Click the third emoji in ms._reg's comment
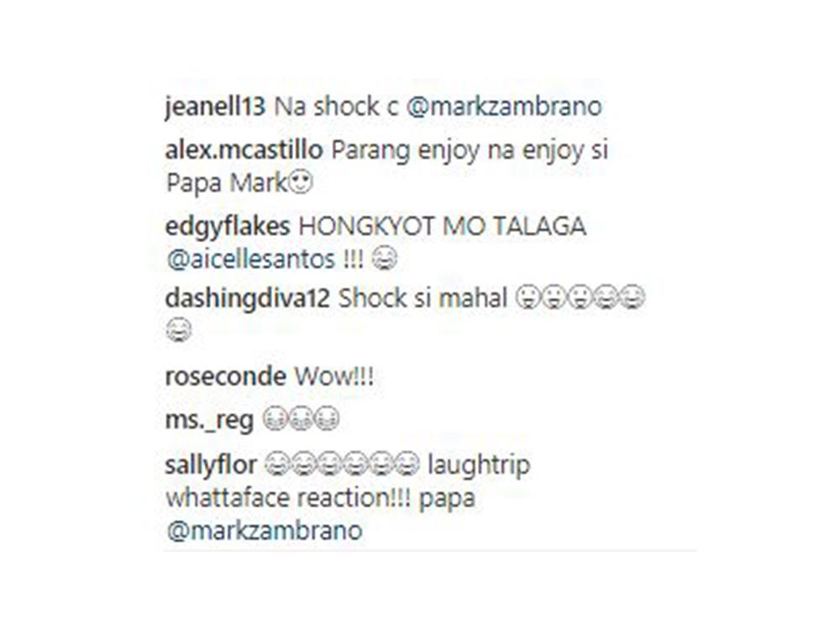This screenshot has height=630, width=840. click(327, 420)
